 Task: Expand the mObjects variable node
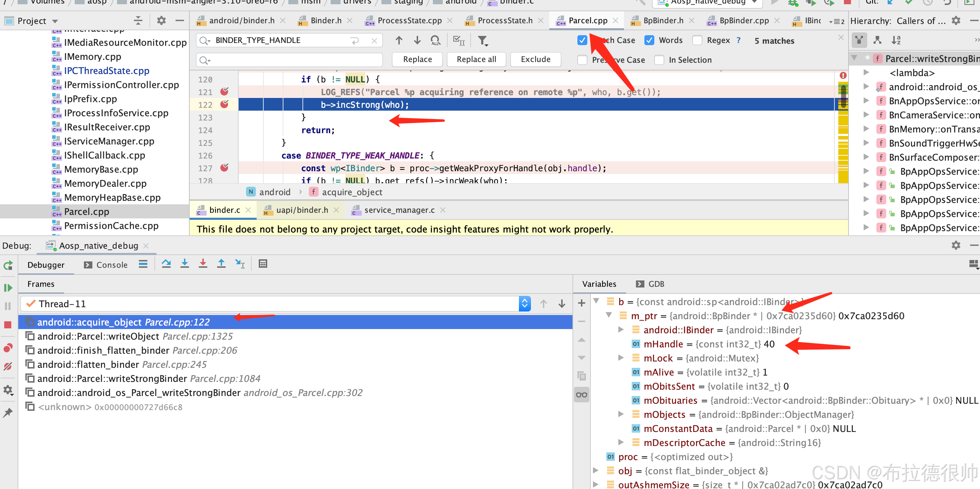tap(620, 414)
